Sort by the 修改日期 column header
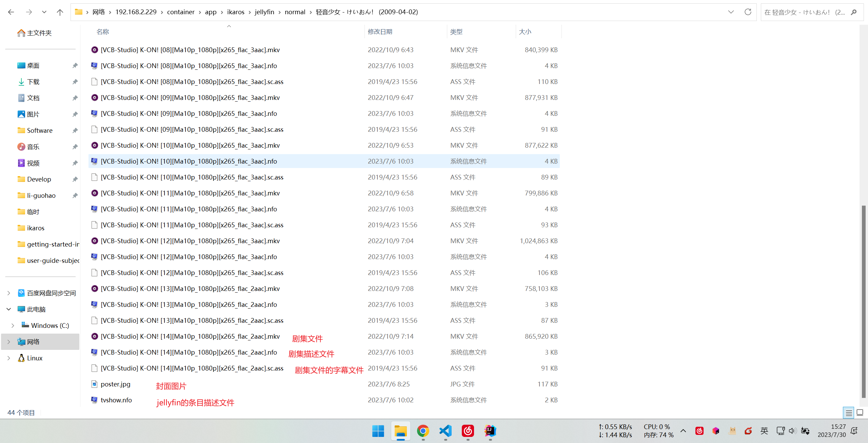Screen dimensions: 868x443 coord(380,31)
